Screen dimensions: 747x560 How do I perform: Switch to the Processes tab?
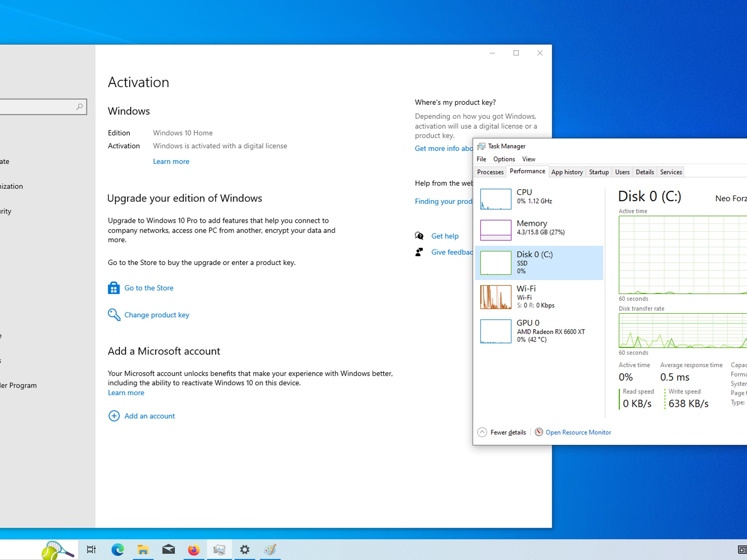click(490, 172)
